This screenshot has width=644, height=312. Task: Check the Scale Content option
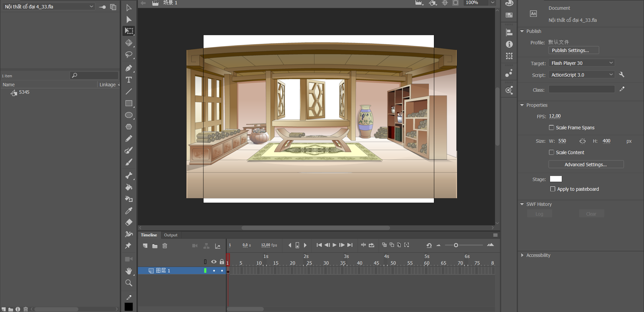551,152
